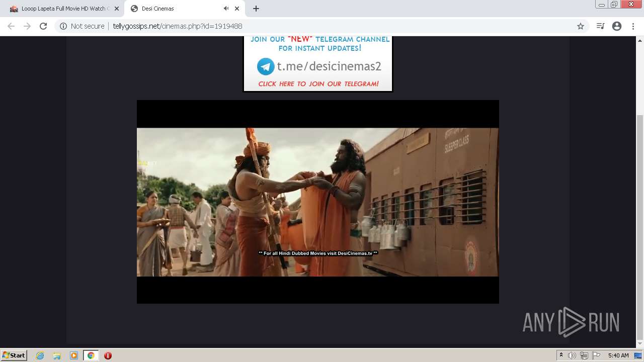
Task: Open the red Opera icon in taskbar
Action: (x=108, y=355)
